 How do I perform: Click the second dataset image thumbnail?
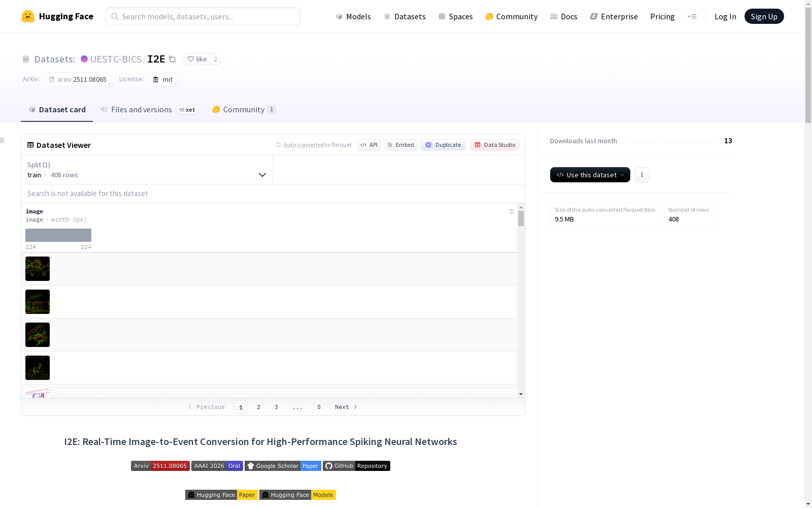(x=38, y=302)
